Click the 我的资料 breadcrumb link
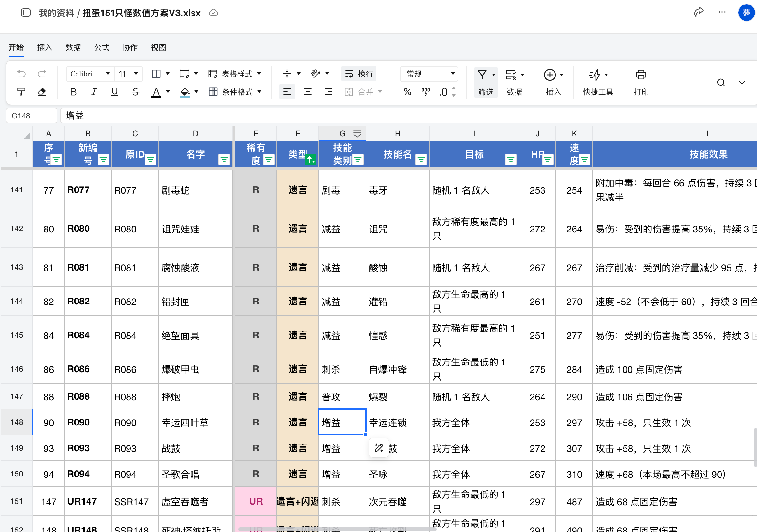Screen dimensions: 757x532 tap(57, 13)
